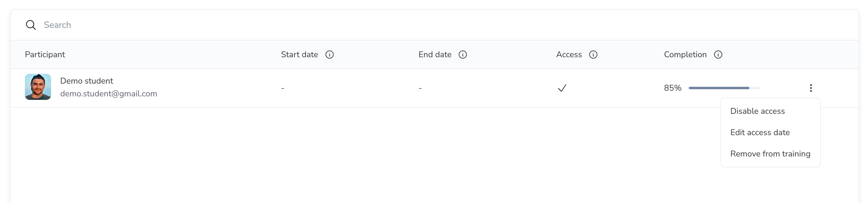This screenshot has width=868, height=203.
Task: Open the three-dot menu for Demo student
Action: coord(811,88)
